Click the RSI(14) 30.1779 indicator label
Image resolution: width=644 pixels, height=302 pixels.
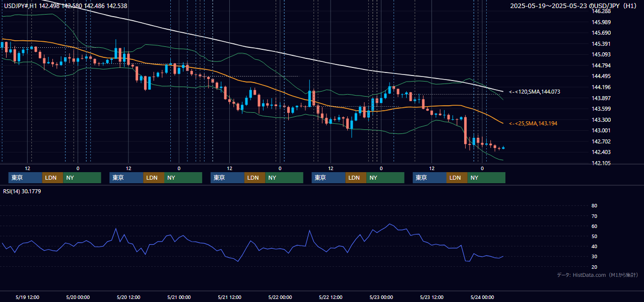[x=22, y=191]
